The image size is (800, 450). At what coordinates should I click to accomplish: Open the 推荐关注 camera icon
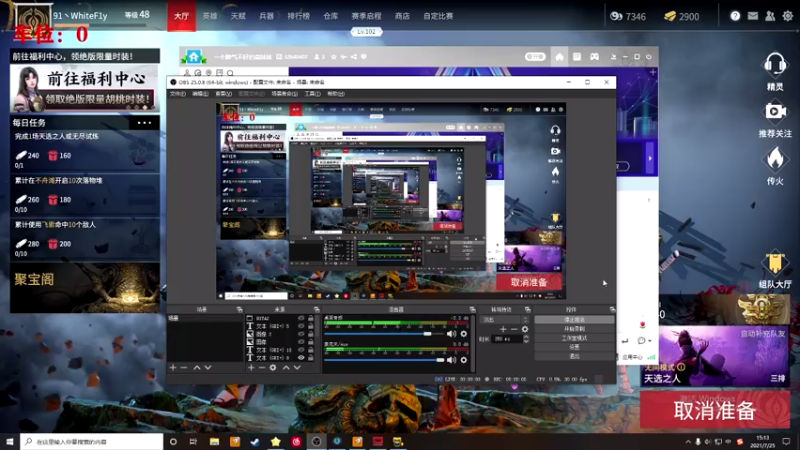(x=774, y=111)
